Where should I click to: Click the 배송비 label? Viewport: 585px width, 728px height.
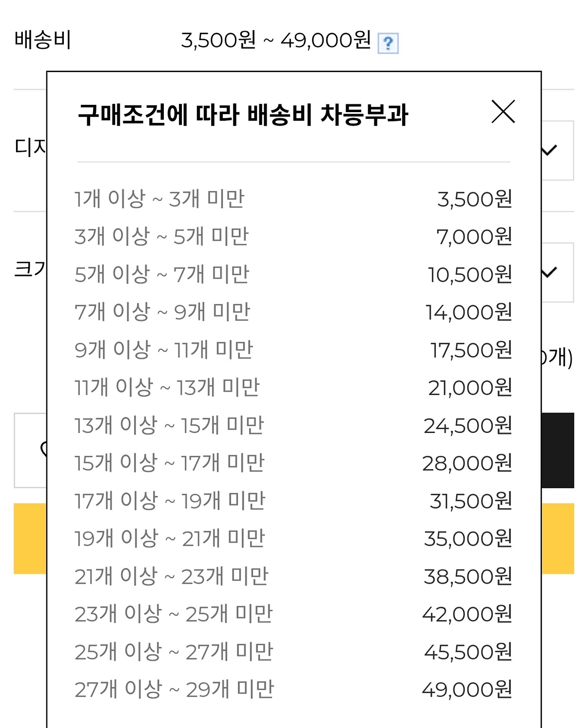[43, 40]
